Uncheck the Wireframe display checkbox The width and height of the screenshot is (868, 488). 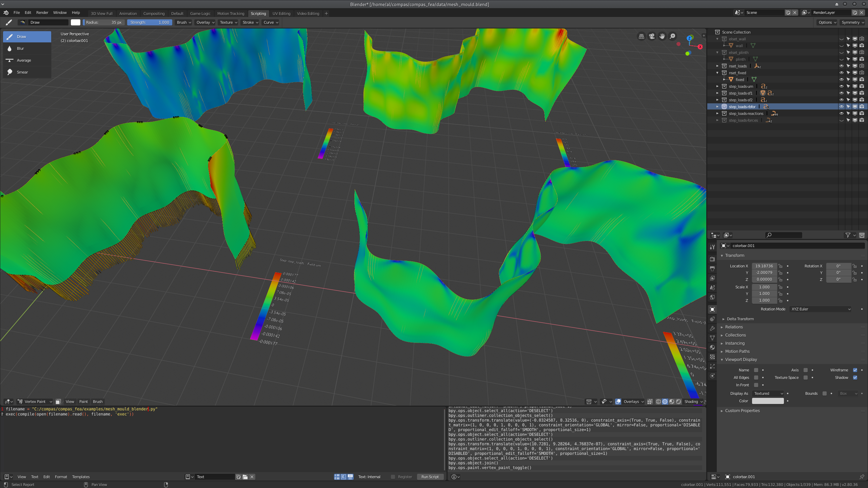pos(855,370)
